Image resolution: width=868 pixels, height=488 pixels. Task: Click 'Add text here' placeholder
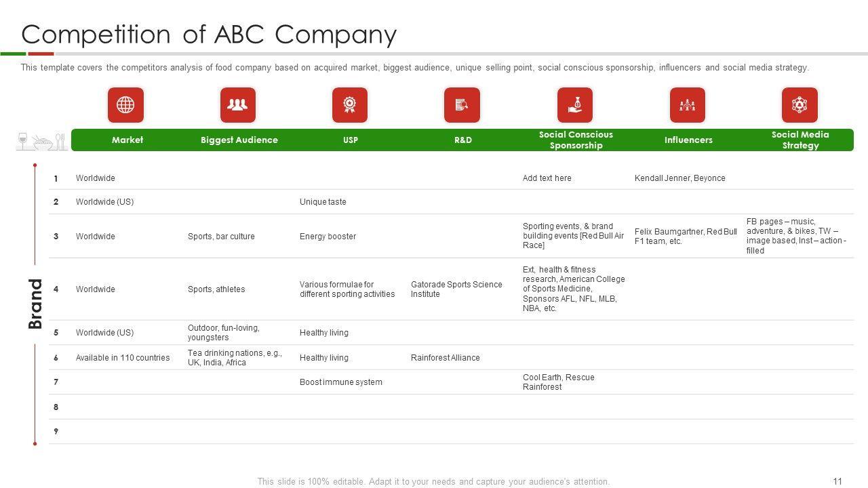click(547, 178)
